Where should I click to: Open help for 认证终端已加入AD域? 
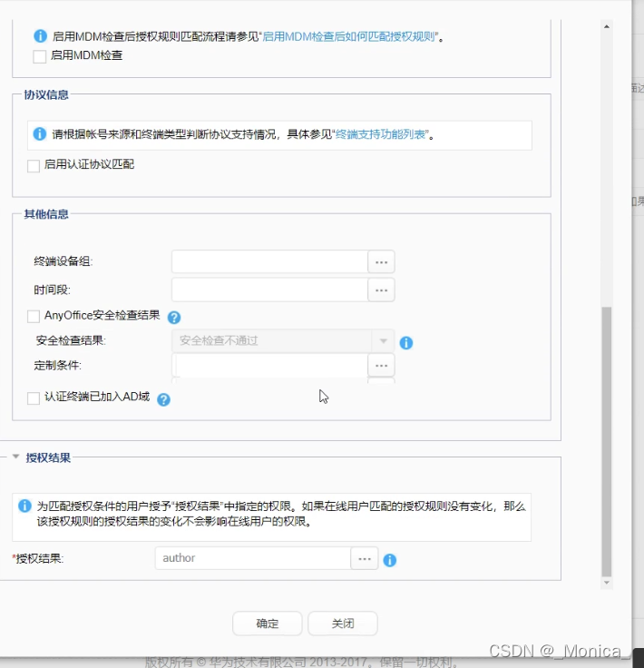[163, 399]
